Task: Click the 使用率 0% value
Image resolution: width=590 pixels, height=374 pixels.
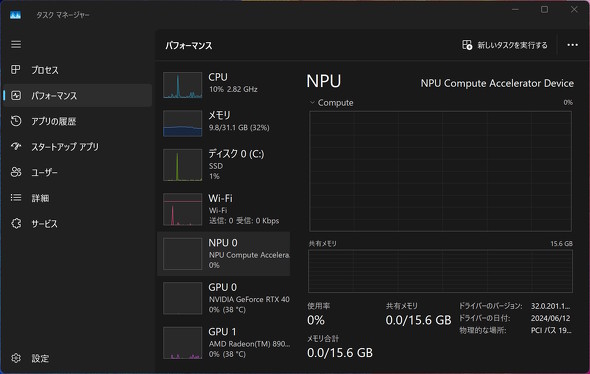Action: [x=316, y=320]
